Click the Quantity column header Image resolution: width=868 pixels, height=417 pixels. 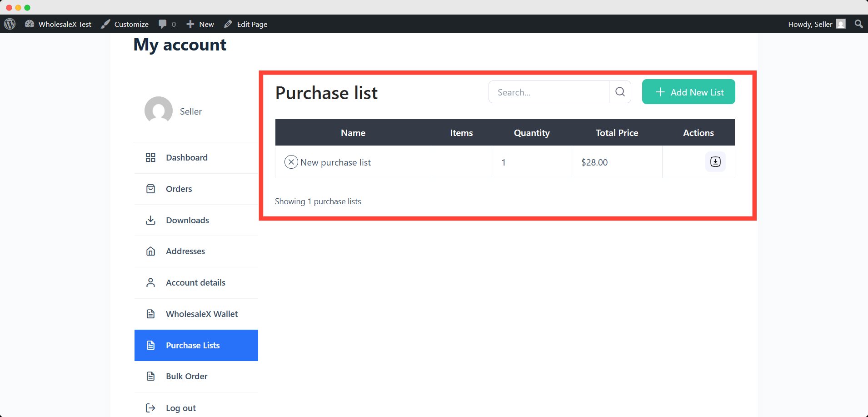[532, 133]
